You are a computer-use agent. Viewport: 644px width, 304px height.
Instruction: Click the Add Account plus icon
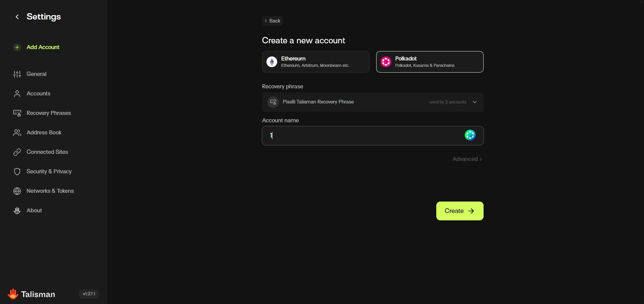tap(17, 47)
